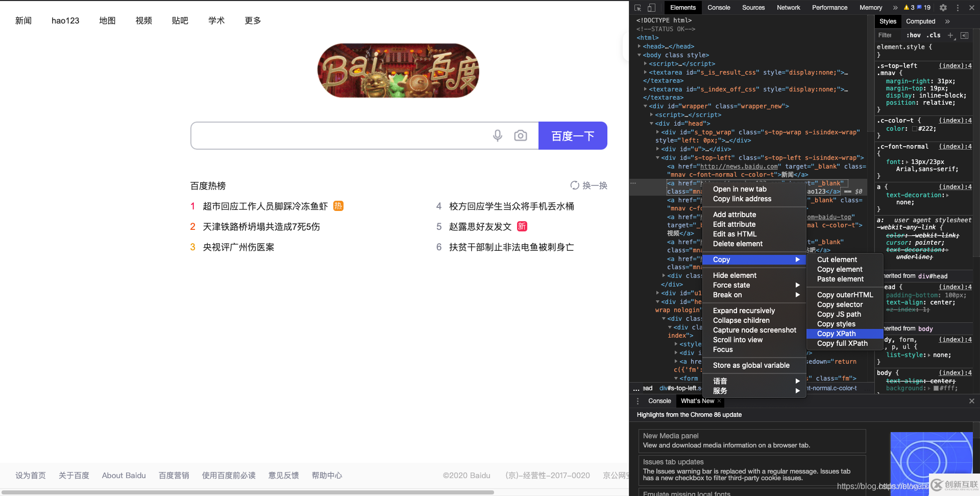Expand the s_is_result_css textarea node
Viewport: 980px width, 496px height.
point(645,72)
